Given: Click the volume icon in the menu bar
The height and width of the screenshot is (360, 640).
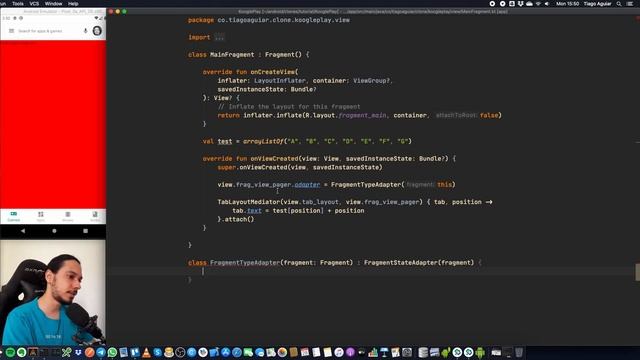Looking at the screenshot, I should [x=547, y=4].
